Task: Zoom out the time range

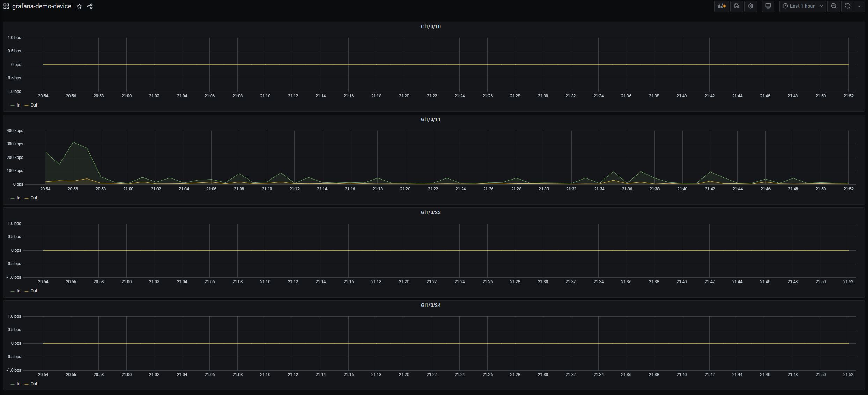Action: 833,6
